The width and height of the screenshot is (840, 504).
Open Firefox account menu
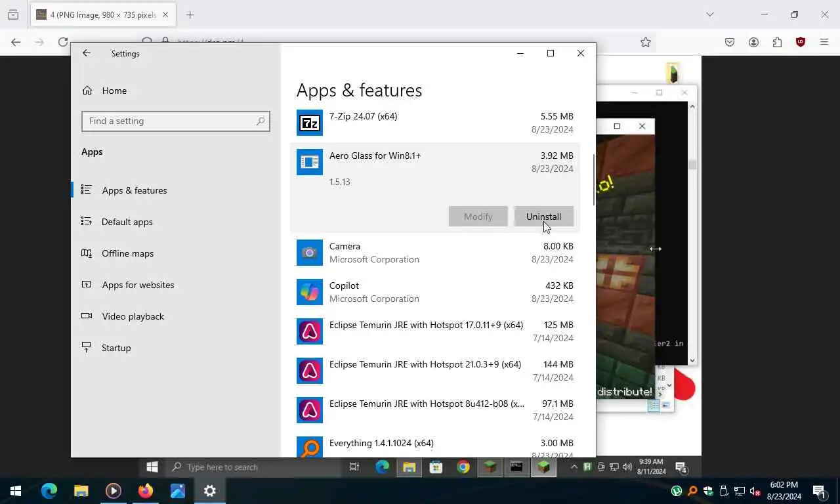tap(753, 42)
